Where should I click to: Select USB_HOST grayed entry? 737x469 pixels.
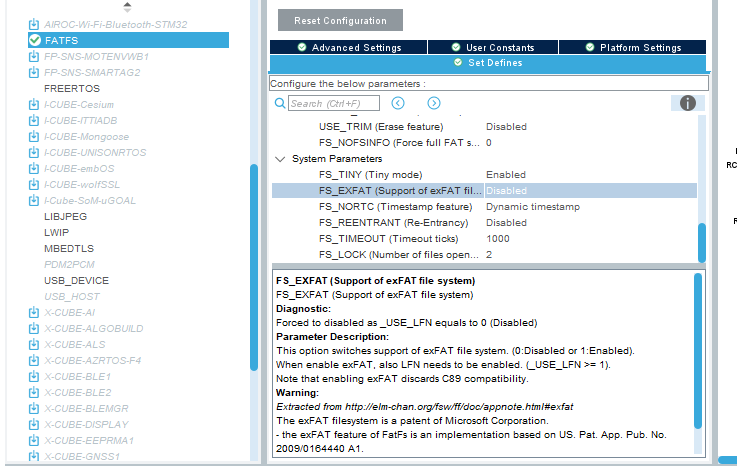[71, 296]
